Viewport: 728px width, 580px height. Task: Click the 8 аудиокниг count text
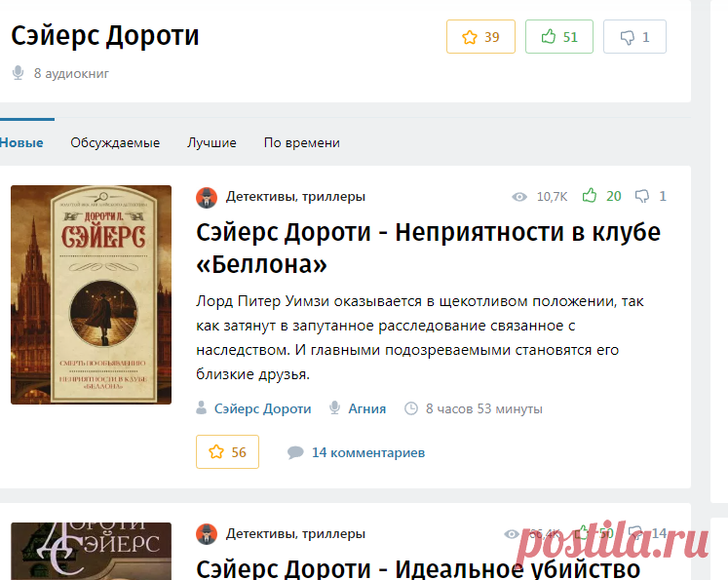pos(71,73)
